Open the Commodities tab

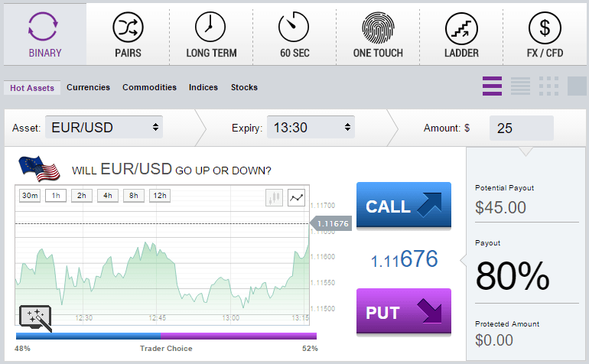[149, 87]
